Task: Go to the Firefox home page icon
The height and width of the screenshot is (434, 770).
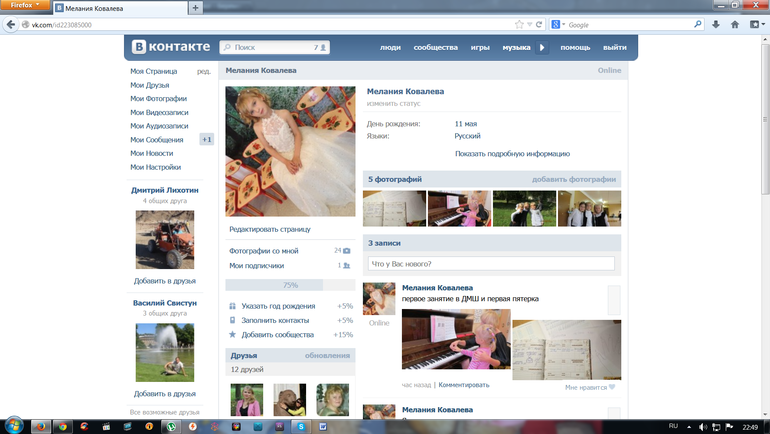Action: (x=735, y=25)
